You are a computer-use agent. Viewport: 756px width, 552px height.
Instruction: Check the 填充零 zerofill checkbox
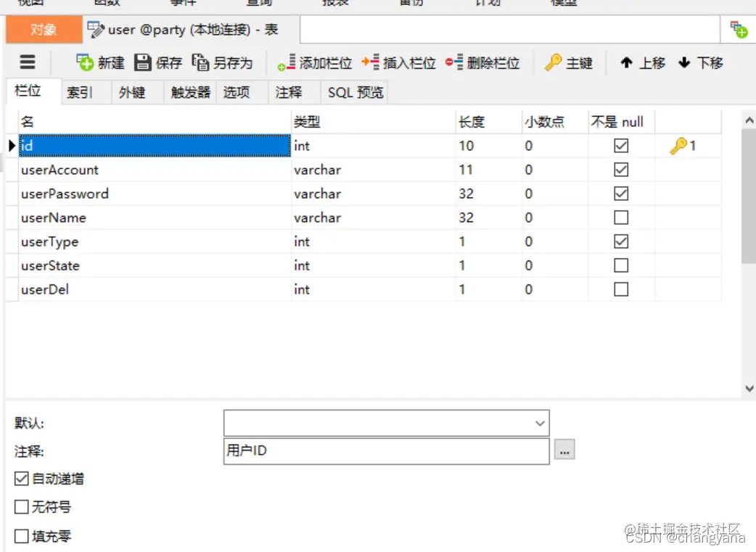point(22,535)
